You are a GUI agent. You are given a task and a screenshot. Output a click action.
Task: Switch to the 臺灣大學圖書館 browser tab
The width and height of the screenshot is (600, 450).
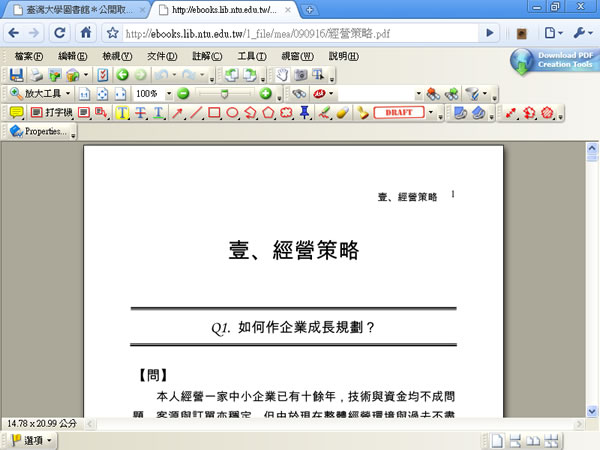(76, 10)
